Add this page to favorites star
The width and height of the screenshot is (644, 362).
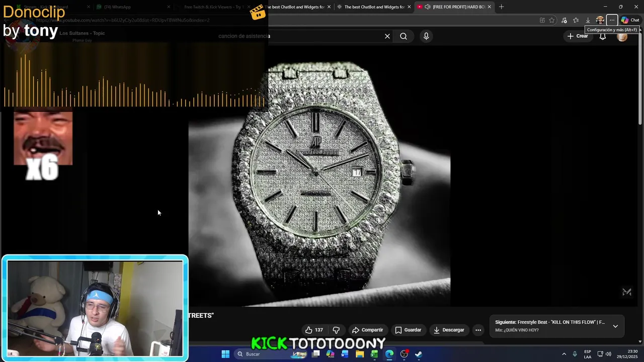point(552,20)
